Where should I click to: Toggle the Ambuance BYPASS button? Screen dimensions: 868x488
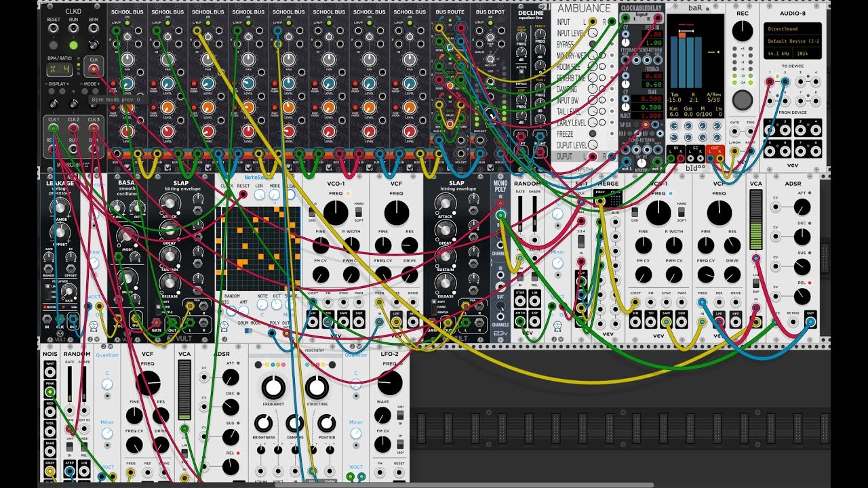pos(591,44)
